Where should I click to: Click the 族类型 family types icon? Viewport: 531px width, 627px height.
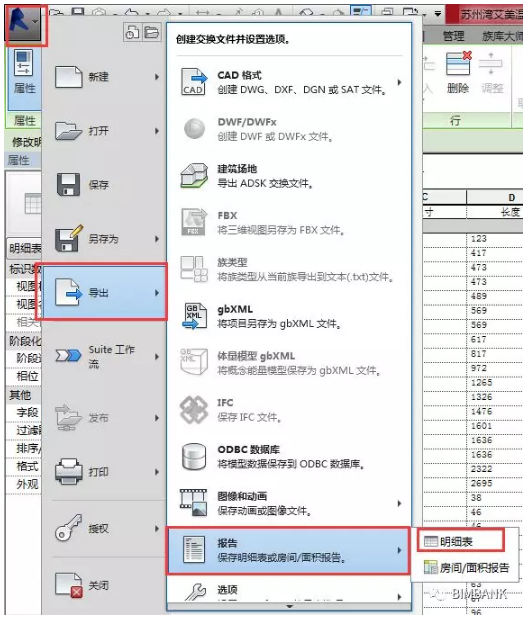194,269
